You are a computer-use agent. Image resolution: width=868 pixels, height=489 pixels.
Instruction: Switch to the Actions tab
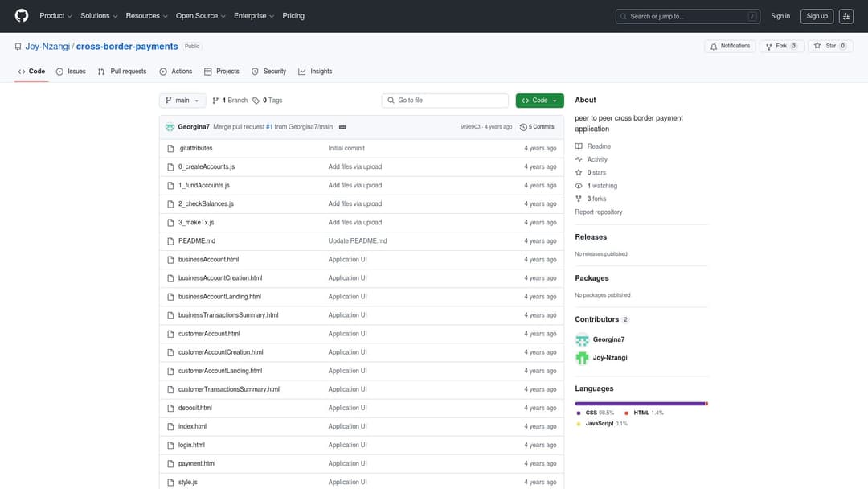[x=176, y=72]
